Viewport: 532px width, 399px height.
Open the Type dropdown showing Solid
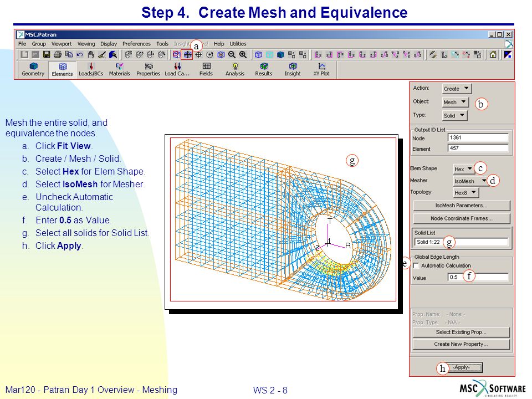[x=454, y=116]
